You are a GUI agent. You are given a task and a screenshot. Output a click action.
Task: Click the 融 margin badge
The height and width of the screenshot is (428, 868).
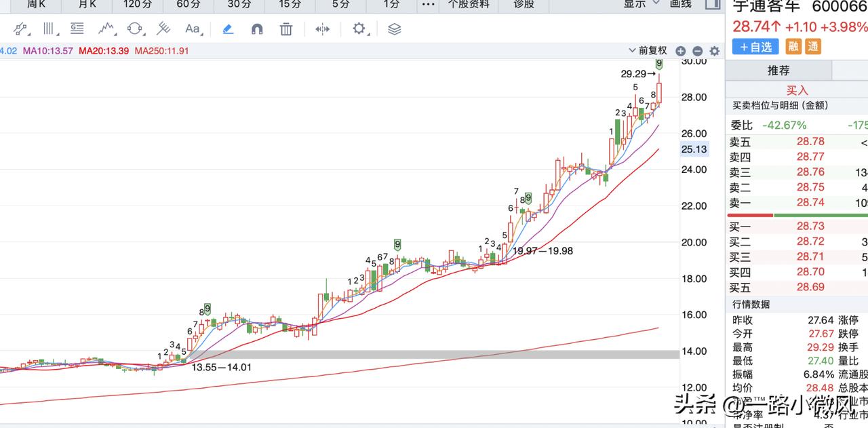[793, 47]
